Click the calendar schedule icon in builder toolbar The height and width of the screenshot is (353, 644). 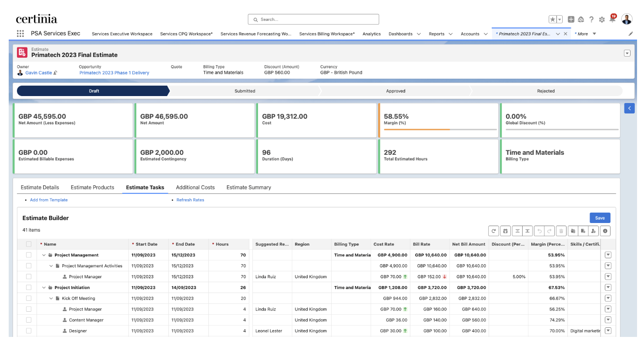(x=505, y=231)
